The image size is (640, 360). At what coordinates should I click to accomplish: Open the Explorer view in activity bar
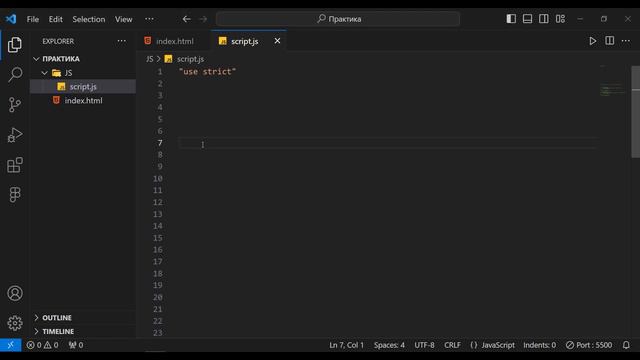[x=15, y=44]
